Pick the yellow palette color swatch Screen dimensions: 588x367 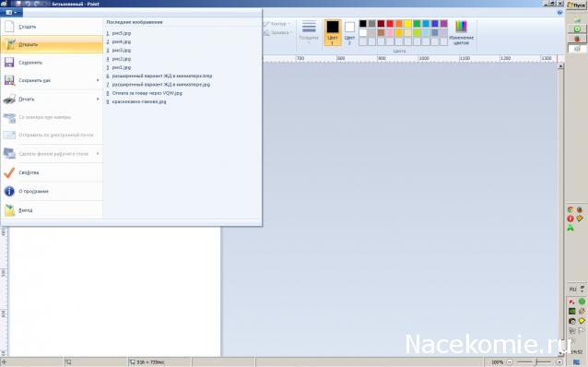click(408, 24)
